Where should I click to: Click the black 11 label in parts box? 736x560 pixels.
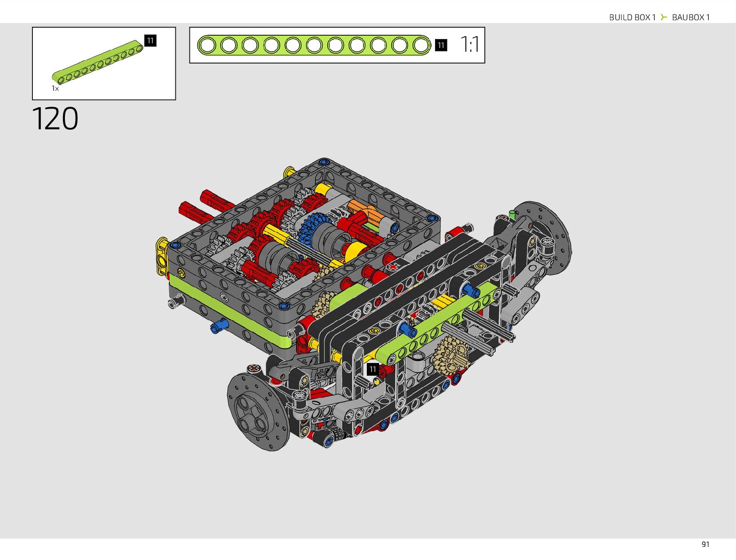tap(150, 41)
